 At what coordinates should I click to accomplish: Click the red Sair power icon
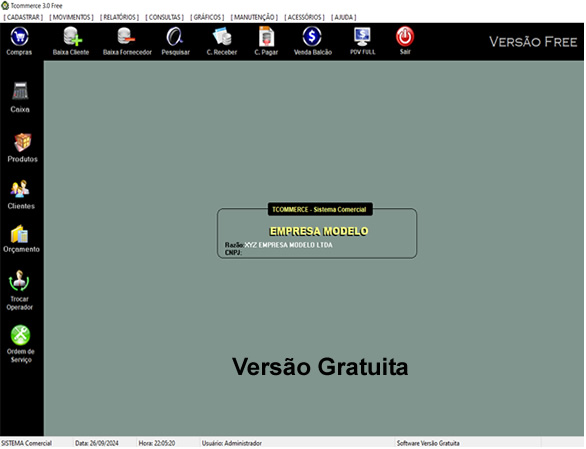tap(405, 37)
